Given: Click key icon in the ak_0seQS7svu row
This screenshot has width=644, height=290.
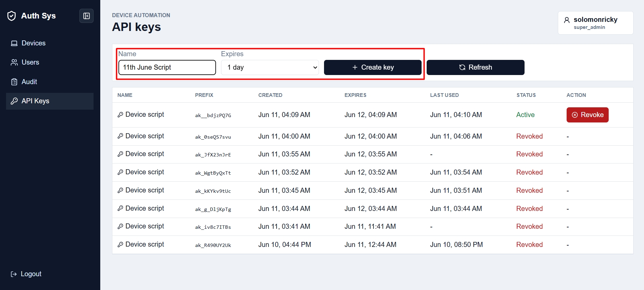Looking at the screenshot, I should 120,136.
